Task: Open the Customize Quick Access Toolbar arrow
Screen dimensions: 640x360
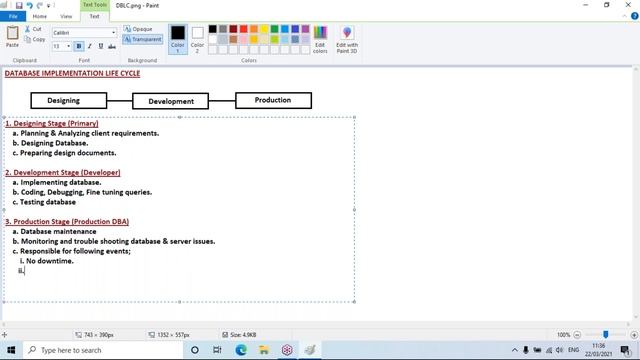Action: click(x=49, y=6)
